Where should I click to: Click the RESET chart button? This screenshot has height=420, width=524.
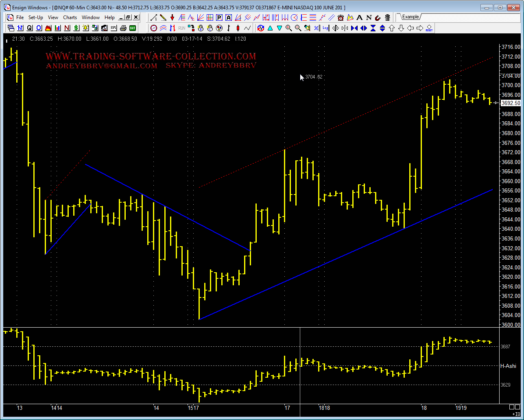point(429,28)
